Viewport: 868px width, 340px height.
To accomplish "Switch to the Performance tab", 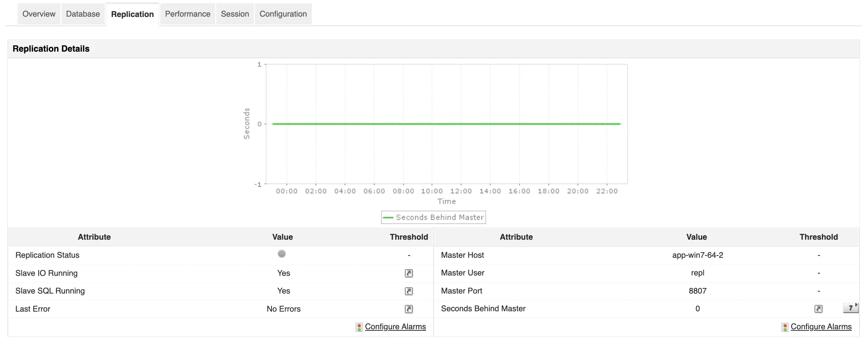I will point(187,14).
